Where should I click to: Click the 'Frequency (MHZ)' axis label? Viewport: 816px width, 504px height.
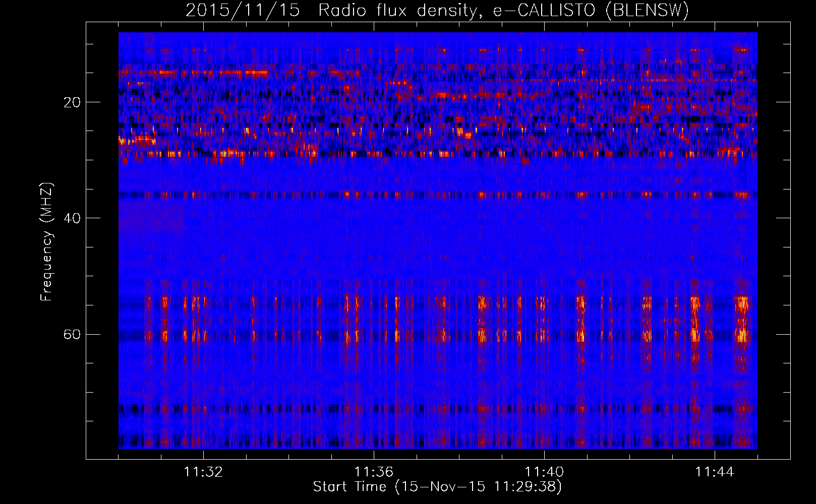tap(46, 242)
